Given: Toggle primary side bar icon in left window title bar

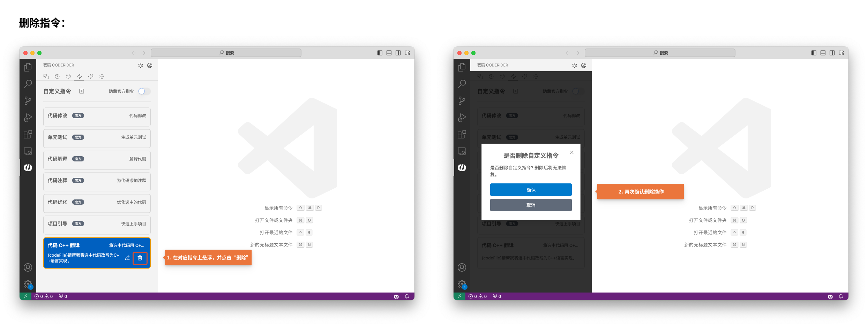Looking at the screenshot, I should tap(380, 53).
